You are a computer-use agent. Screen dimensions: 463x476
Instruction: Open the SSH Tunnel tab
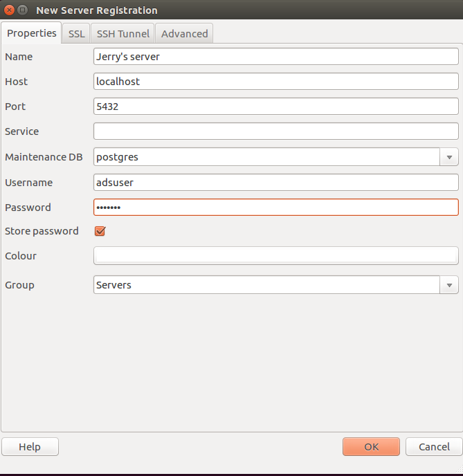pyautogui.click(x=123, y=33)
